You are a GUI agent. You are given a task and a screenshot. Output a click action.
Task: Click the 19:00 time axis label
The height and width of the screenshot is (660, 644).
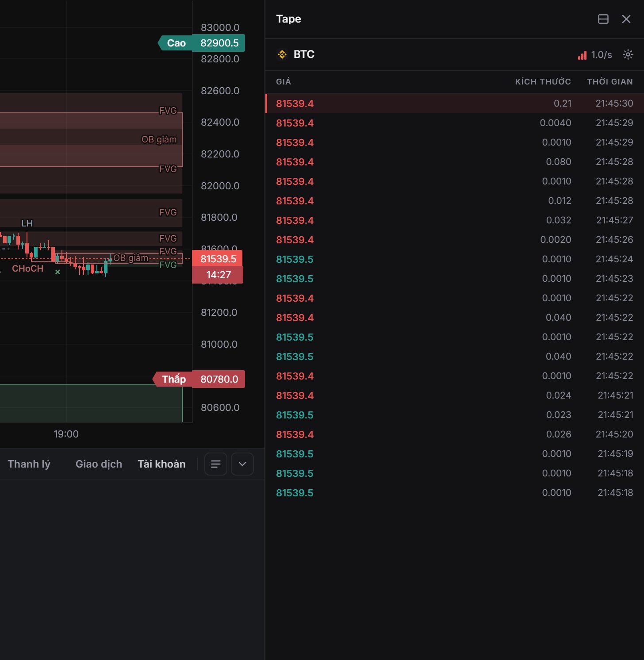tap(66, 434)
